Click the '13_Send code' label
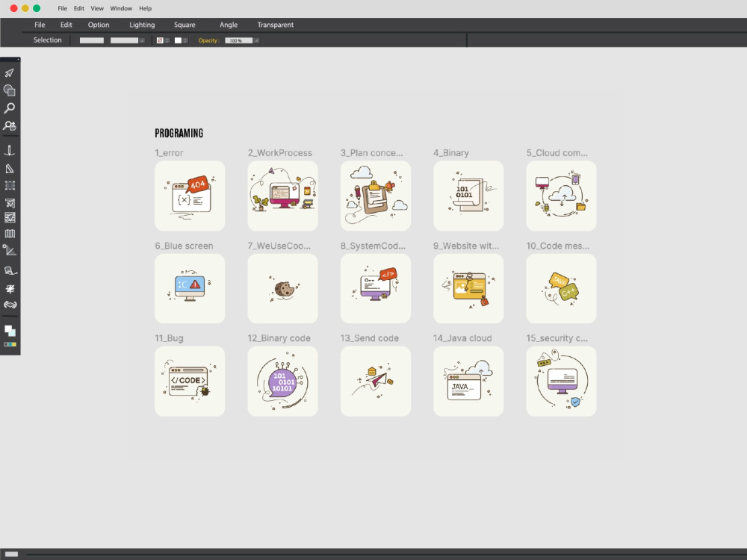Image resolution: width=747 pixels, height=560 pixels. [x=370, y=338]
